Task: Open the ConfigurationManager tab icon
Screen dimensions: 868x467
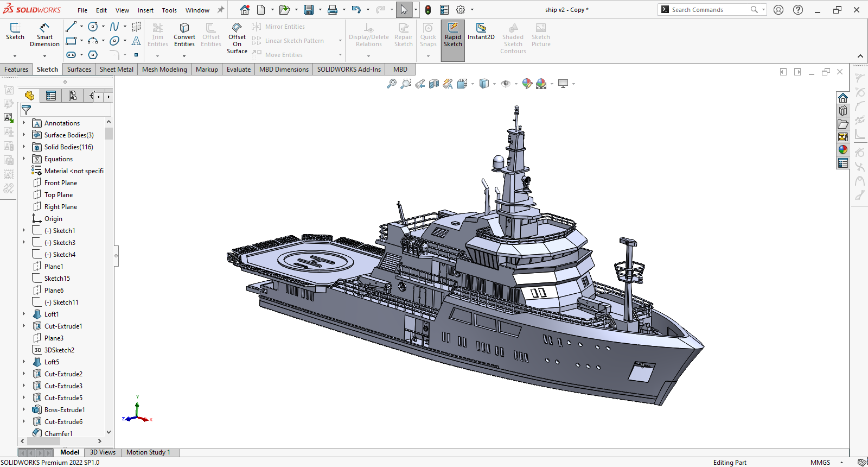Action: pyautogui.click(x=72, y=96)
